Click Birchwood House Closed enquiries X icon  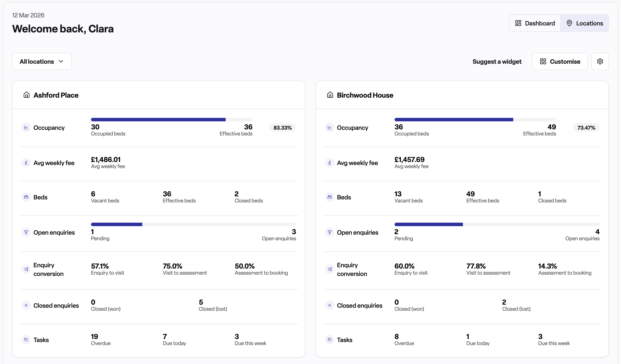[x=329, y=306]
